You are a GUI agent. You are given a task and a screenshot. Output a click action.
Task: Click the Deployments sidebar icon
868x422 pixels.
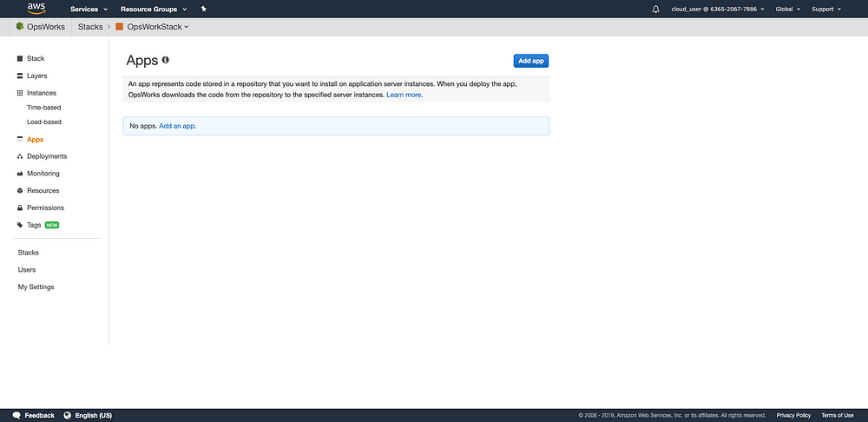click(x=20, y=156)
